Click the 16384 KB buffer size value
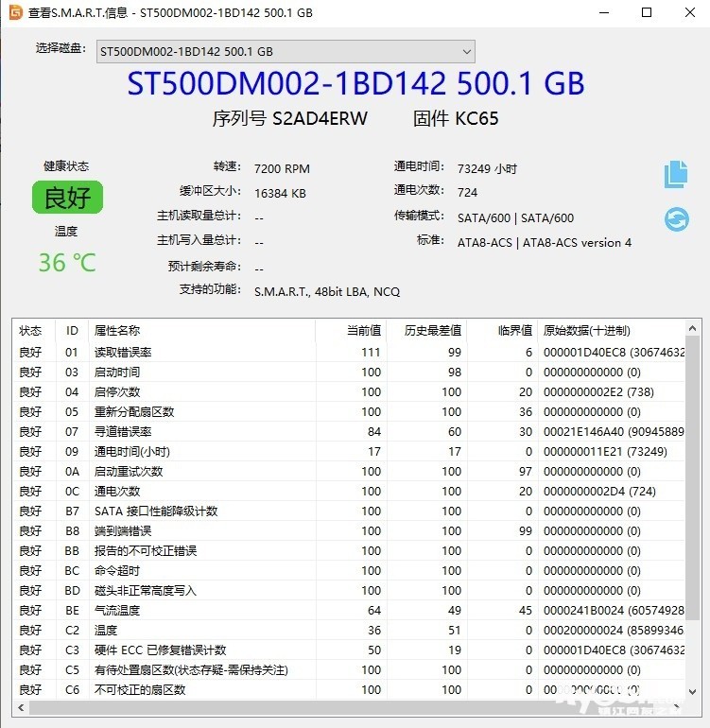 (280, 193)
